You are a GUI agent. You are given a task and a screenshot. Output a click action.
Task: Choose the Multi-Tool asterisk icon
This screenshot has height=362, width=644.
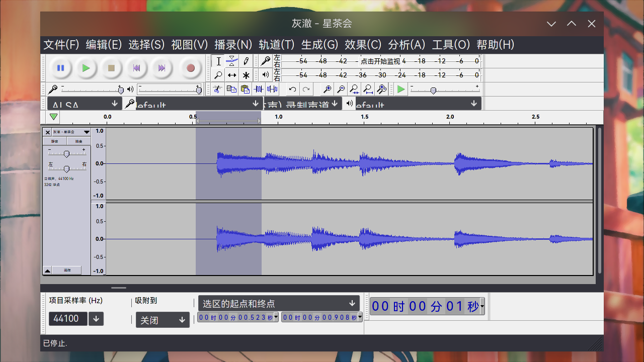[246, 75]
